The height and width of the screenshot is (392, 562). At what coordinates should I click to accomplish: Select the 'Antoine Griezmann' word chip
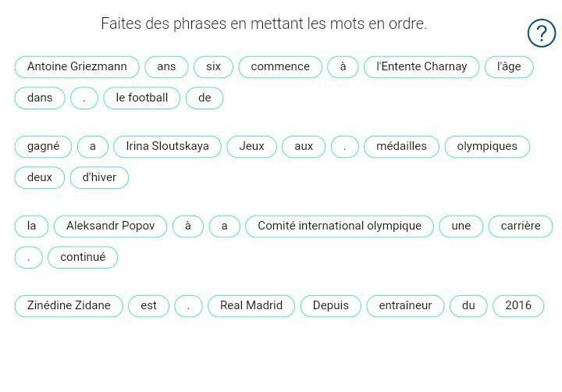[x=76, y=67]
